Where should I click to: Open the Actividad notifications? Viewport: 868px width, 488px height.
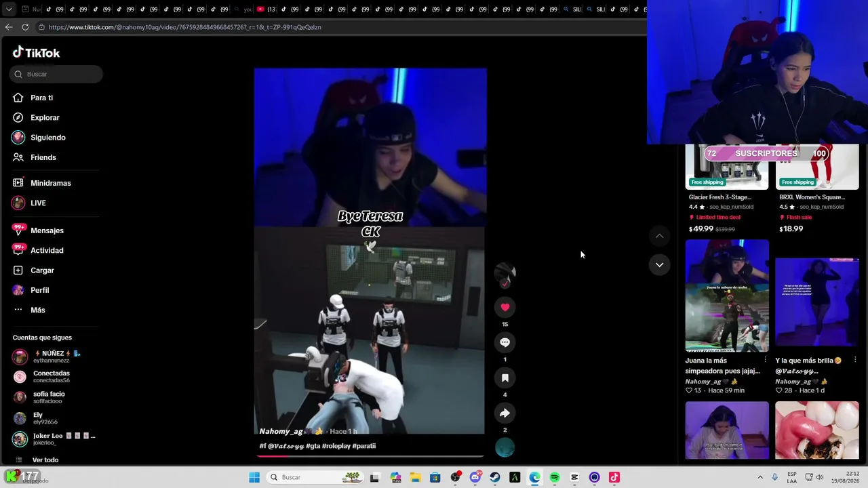[x=38, y=250]
